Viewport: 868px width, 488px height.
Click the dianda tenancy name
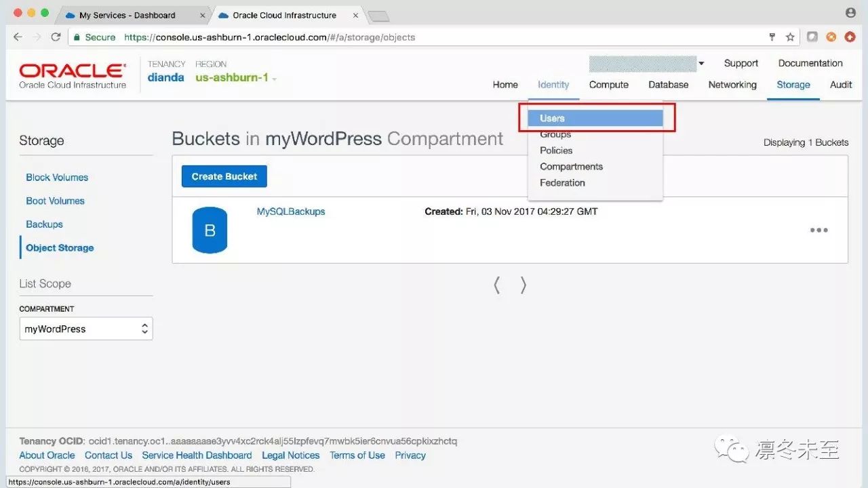(x=166, y=77)
